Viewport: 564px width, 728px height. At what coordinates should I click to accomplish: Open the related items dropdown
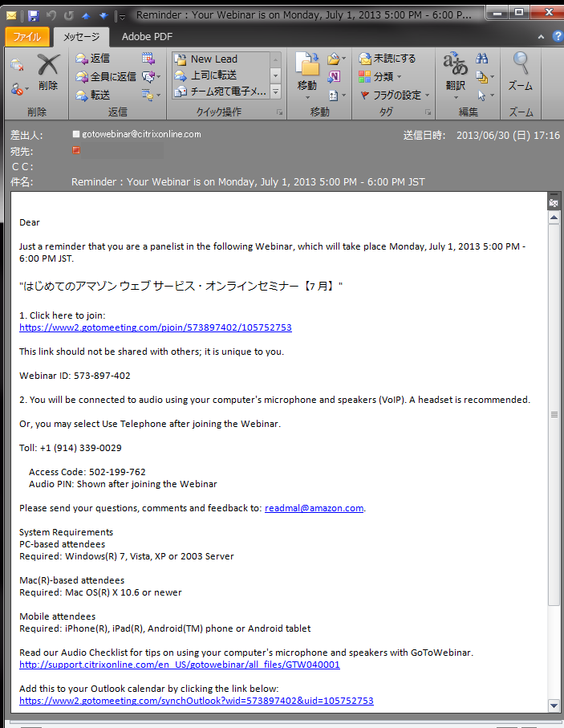click(485, 77)
